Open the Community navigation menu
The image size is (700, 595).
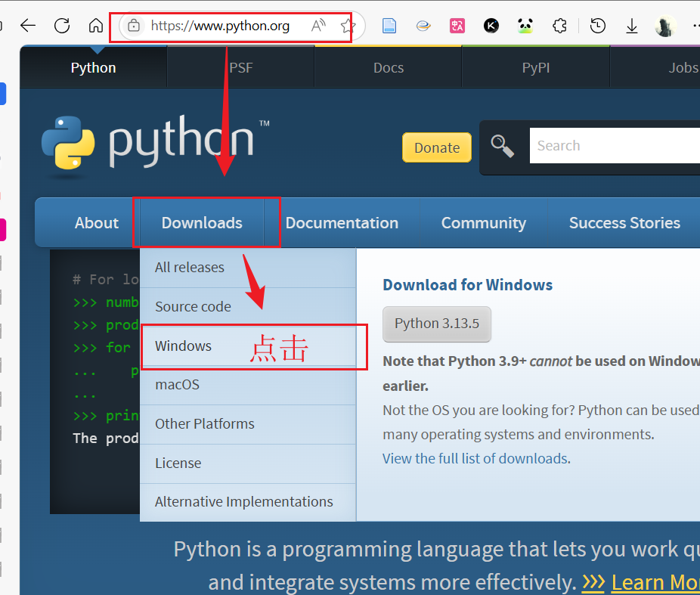[x=484, y=223]
